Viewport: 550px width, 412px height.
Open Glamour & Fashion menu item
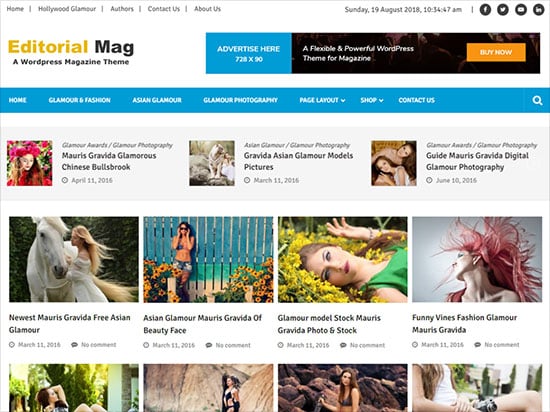[x=79, y=100]
